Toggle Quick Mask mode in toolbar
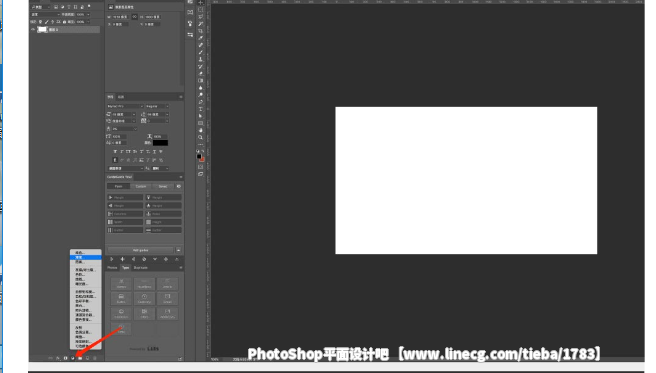The image size is (656, 373). (x=201, y=167)
